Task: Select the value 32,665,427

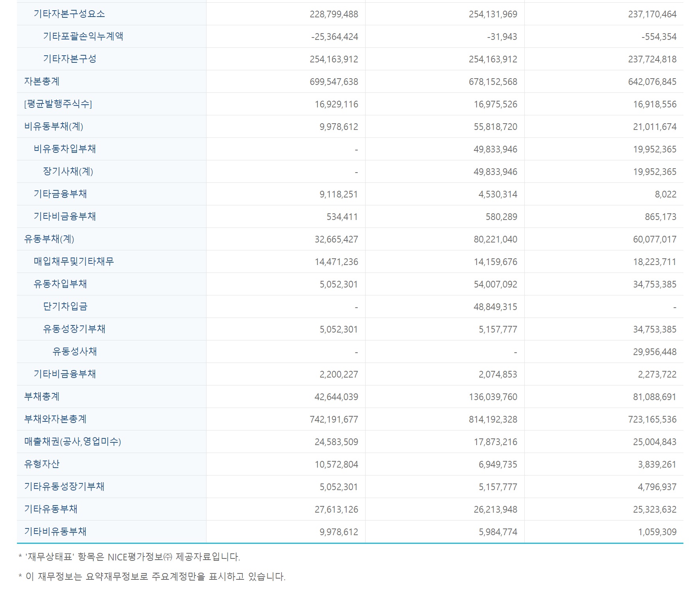Action: tap(336, 239)
